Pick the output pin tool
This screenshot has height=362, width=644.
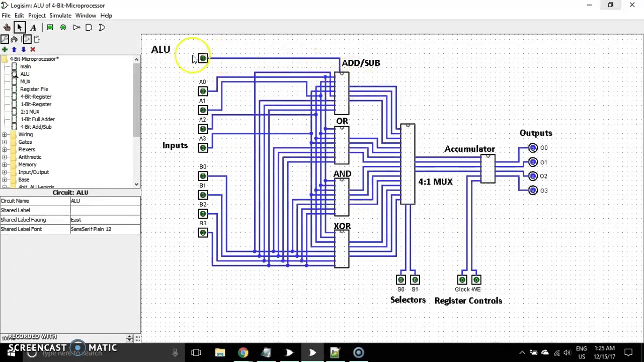tap(63, 27)
